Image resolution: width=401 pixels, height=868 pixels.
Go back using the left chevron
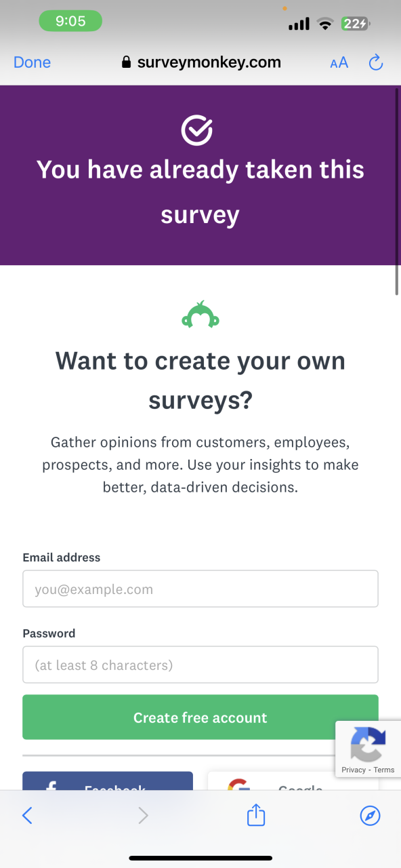point(27,816)
